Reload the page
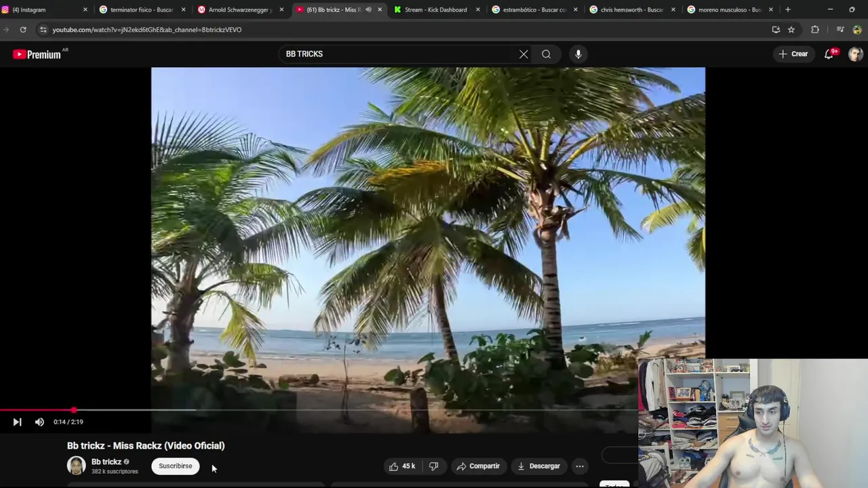Viewport: 868px width, 488px height. (x=22, y=30)
